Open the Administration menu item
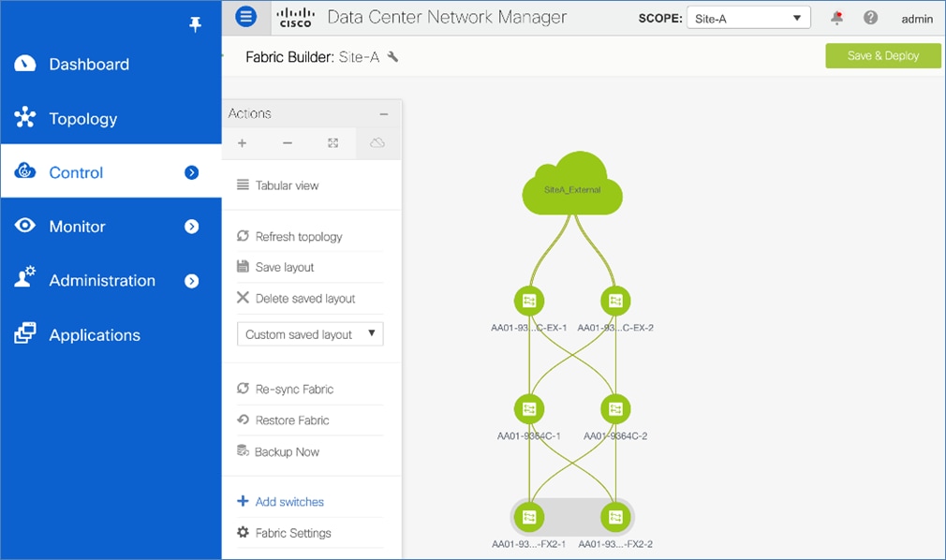Screen dimensions: 946x560 coord(111,281)
